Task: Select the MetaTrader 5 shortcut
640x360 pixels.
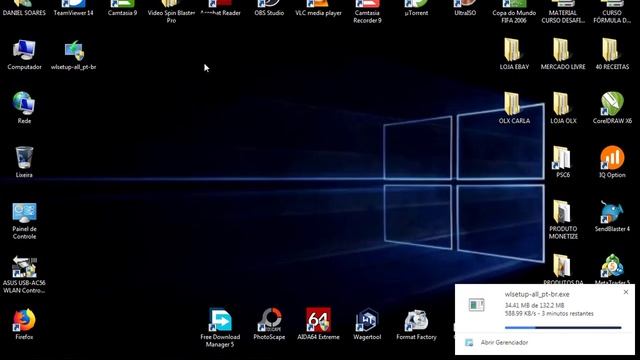Action: click(x=612, y=269)
